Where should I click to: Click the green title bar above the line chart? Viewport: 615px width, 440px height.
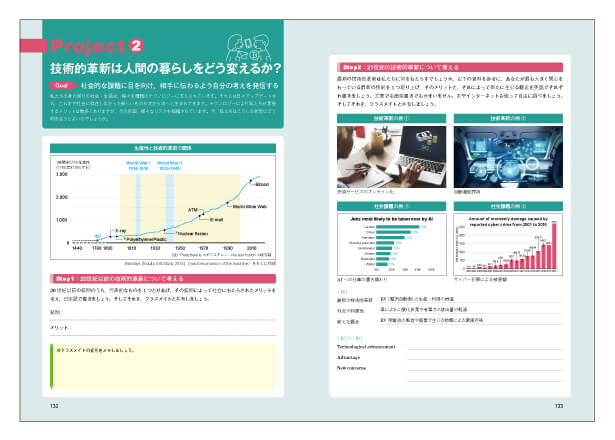(163, 148)
